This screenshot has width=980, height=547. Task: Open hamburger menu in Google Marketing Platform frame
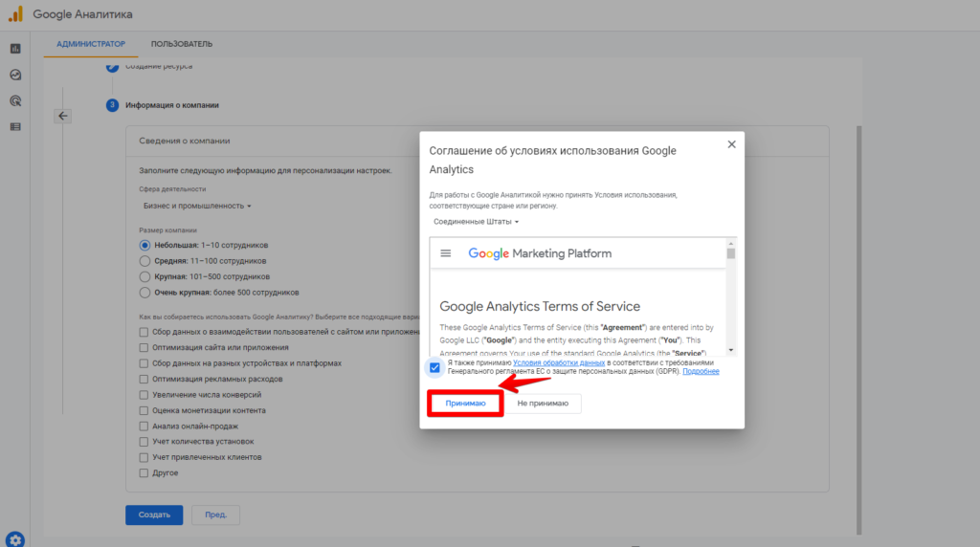click(x=446, y=253)
